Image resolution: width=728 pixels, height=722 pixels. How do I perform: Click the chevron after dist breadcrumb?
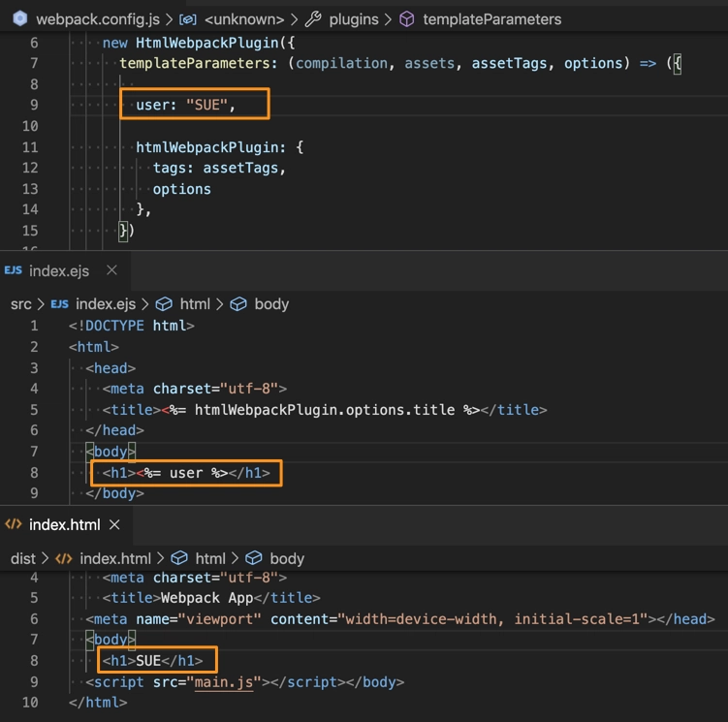click(x=45, y=558)
